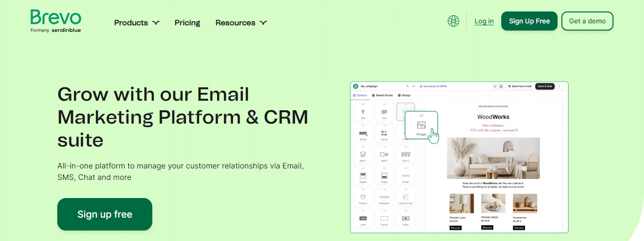Click the Get a demo button

coord(587,21)
